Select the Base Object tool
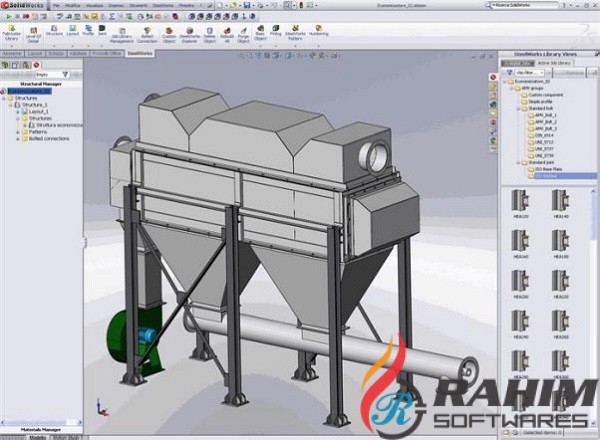 (x=260, y=33)
